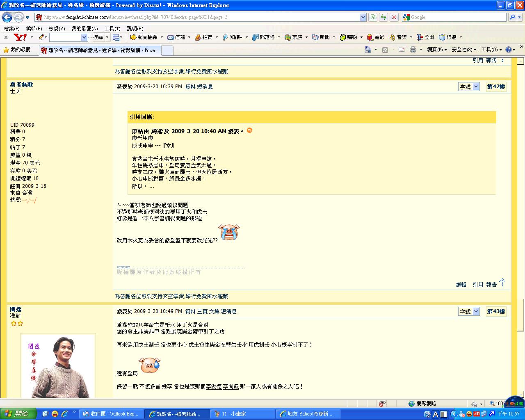The image size is (525, 420).
Task: Open the Home page icon
Action: pyautogui.click(x=368, y=50)
